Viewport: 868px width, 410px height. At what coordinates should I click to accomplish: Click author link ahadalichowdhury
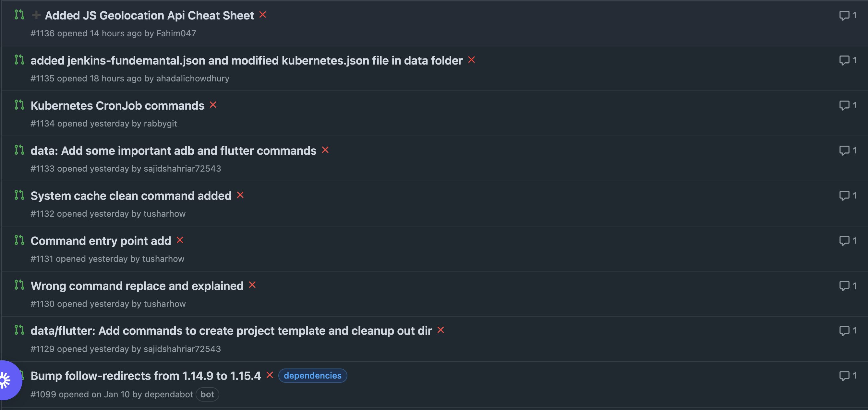coord(192,78)
